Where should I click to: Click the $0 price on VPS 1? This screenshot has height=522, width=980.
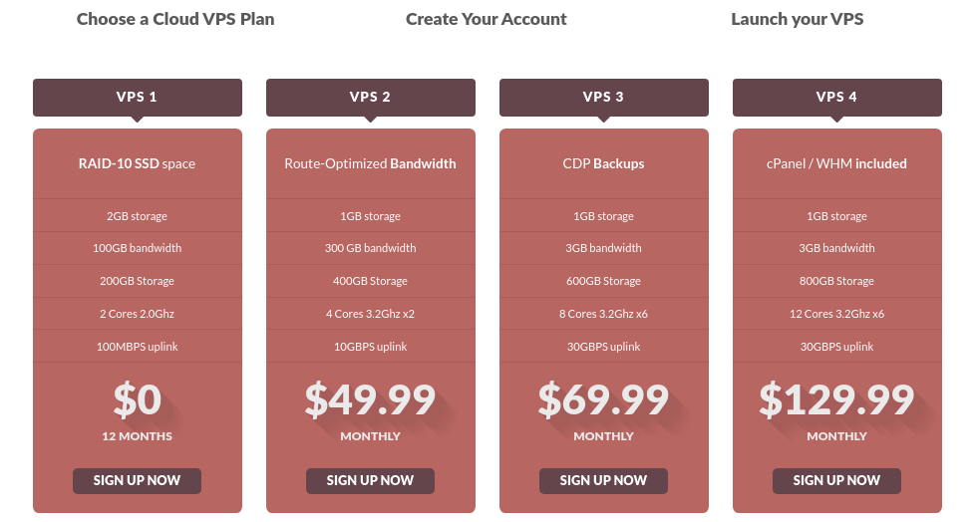pyautogui.click(x=138, y=400)
